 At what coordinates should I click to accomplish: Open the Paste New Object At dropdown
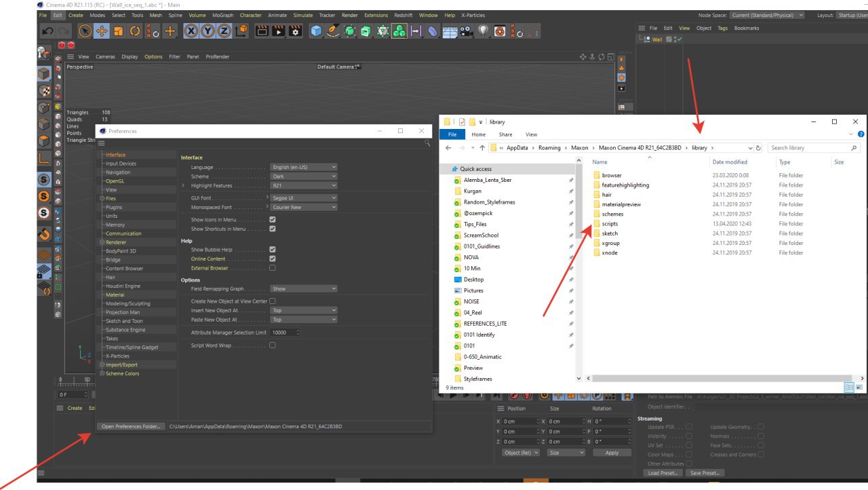click(303, 319)
